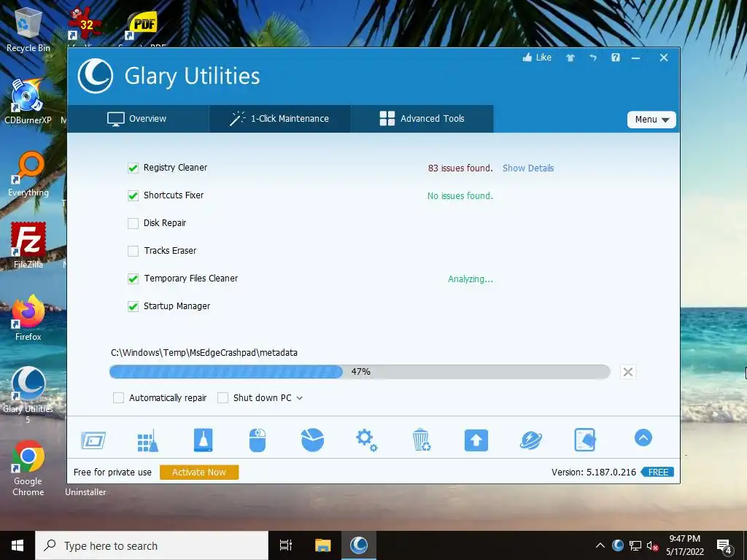Expand the Shut down PC dropdown arrow

click(x=300, y=398)
